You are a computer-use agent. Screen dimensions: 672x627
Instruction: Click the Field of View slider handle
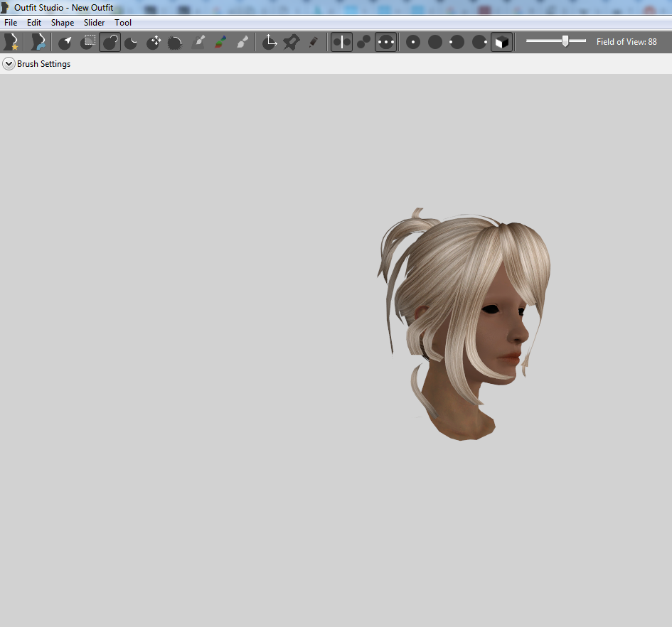tap(565, 41)
